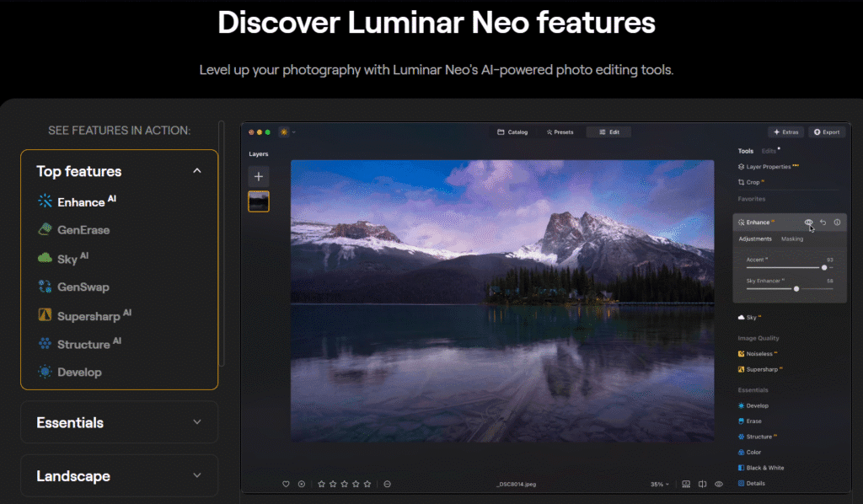Open the Luminar app menu icon
Screen dimensions: 863x504
pyautogui.click(x=284, y=132)
